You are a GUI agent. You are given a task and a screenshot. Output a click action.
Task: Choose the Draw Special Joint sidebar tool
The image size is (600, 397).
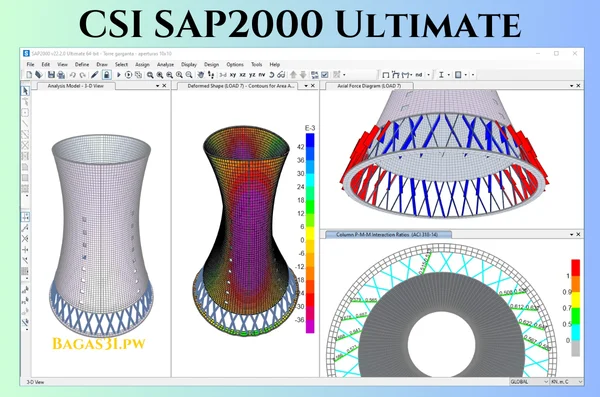25,113
